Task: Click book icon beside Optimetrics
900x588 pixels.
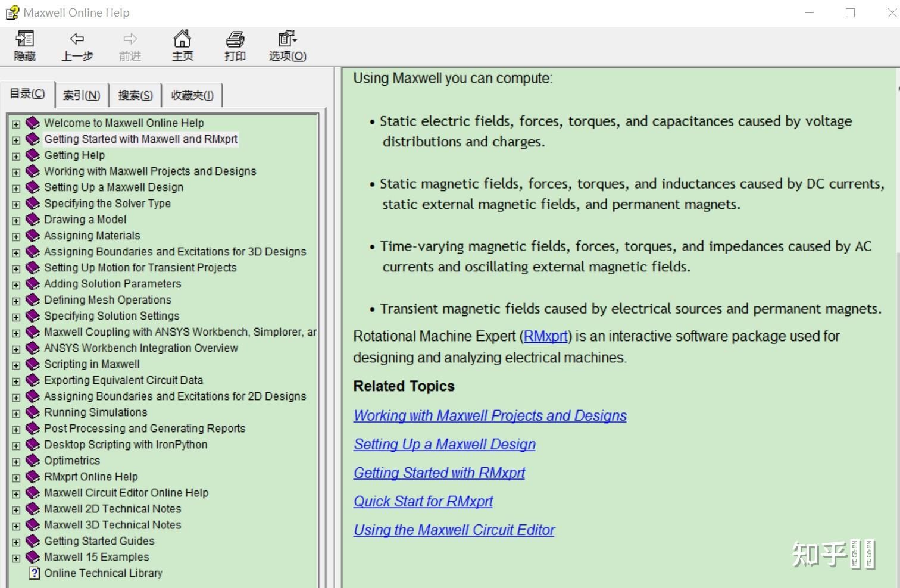Action: tap(33, 461)
